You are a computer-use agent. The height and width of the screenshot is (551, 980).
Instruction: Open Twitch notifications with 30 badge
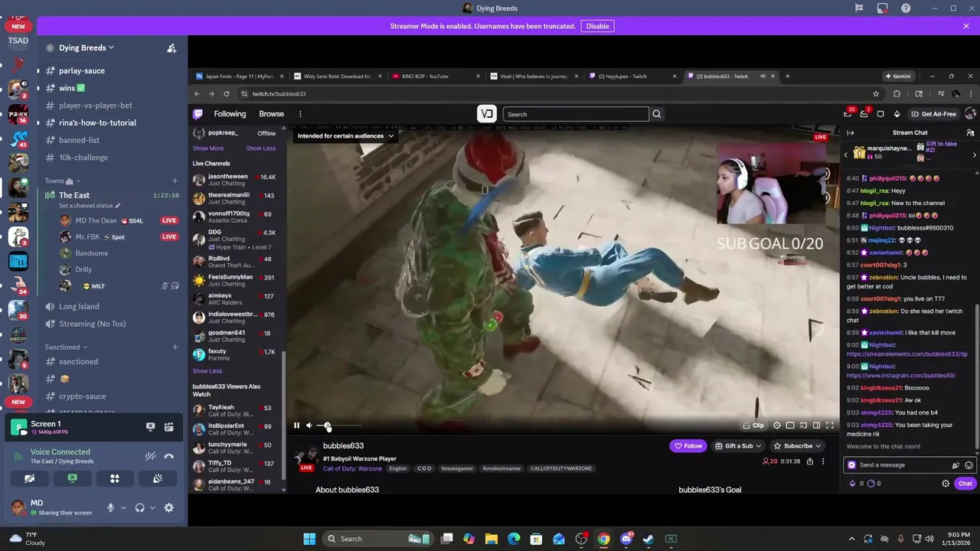(x=848, y=114)
